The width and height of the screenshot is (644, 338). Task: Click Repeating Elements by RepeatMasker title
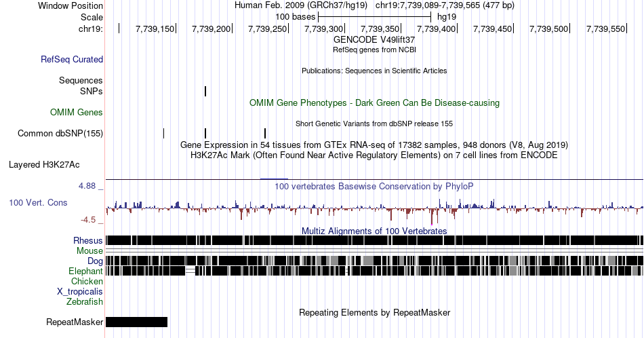click(374, 312)
